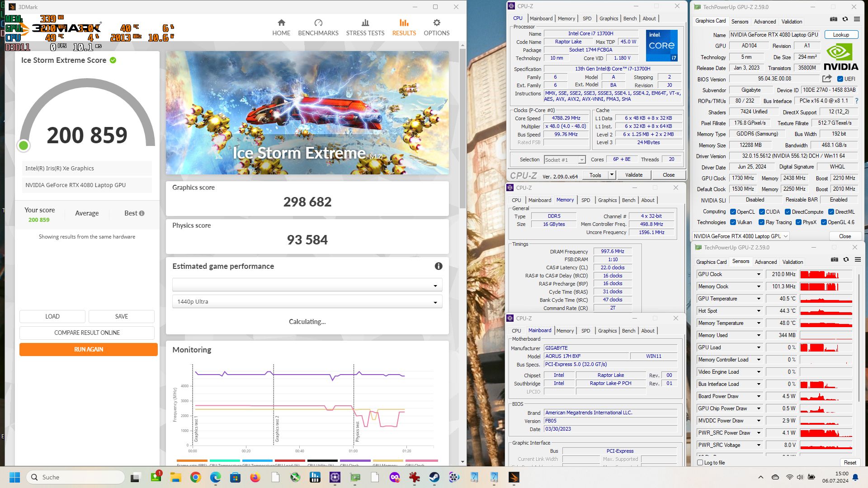The image size is (868, 488).
Task: Open Sensors tab in top GPU-Z window
Action: [x=740, y=21]
